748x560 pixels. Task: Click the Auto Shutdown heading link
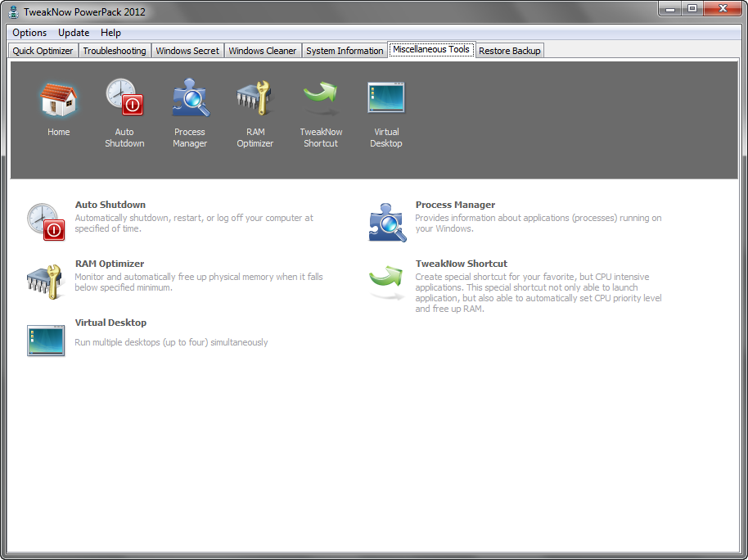(110, 205)
